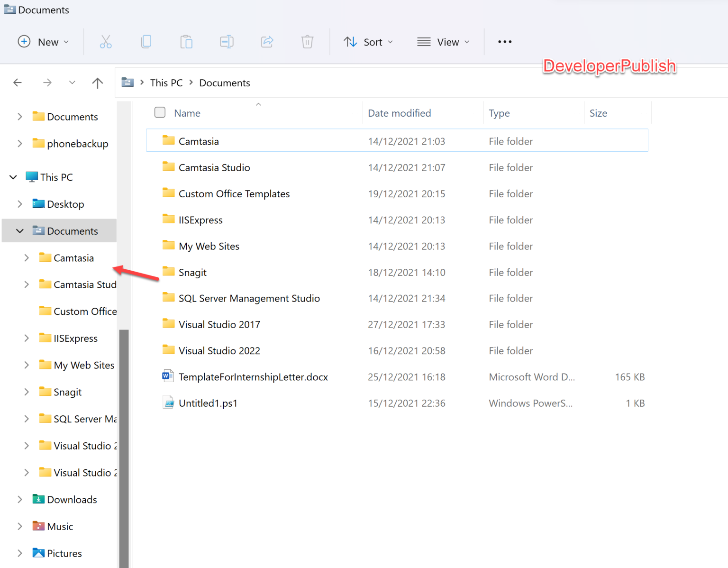This screenshot has width=728, height=568.
Task: Open the TemplateForInternshipLetter.docx file
Action: point(253,376)
